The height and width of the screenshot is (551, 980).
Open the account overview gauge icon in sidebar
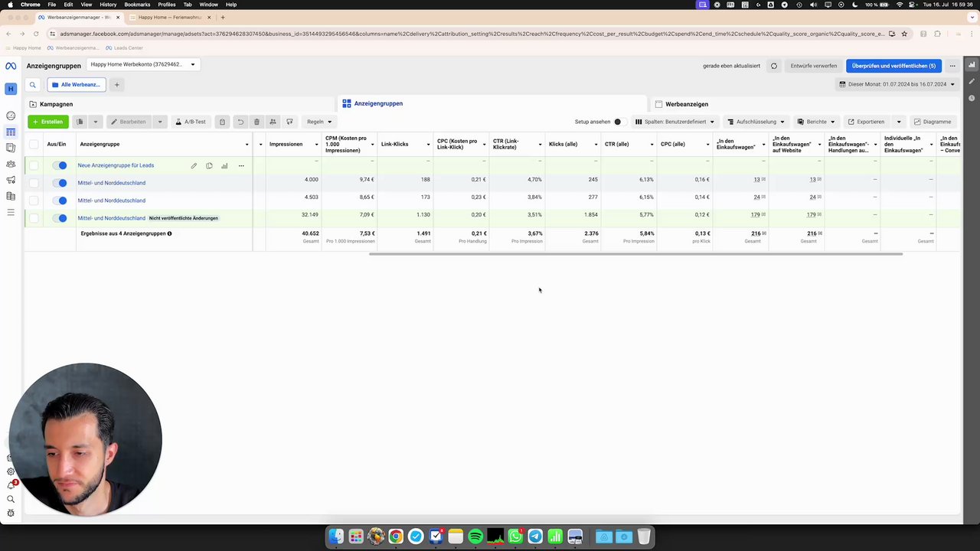11,116
